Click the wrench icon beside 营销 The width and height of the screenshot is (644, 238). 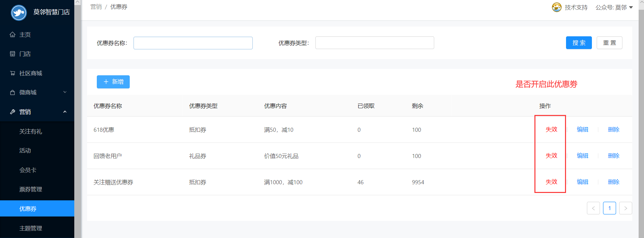[12, 112]
